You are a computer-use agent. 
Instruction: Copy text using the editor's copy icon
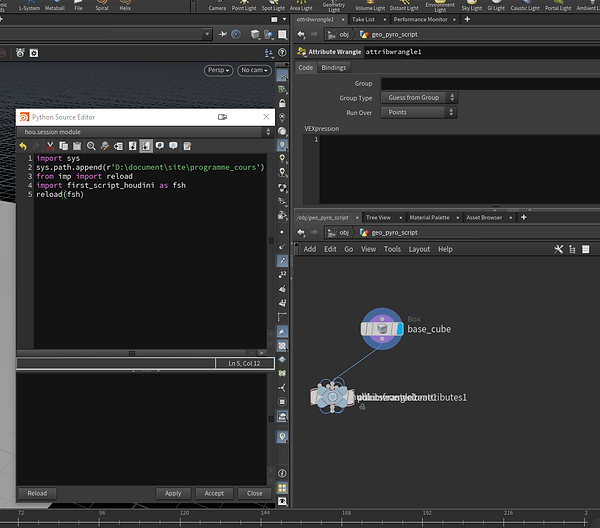pos(64,146)
